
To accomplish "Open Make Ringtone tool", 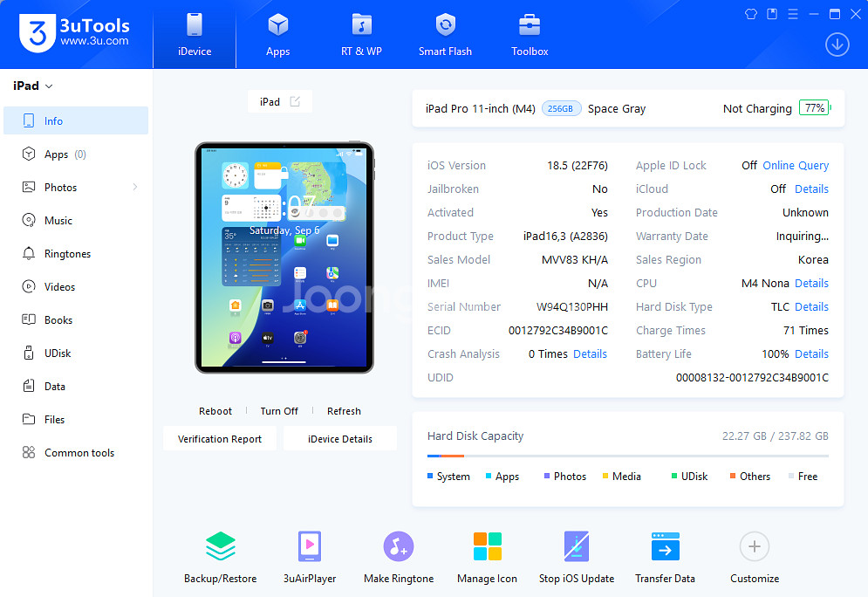I will coord(399,557).
